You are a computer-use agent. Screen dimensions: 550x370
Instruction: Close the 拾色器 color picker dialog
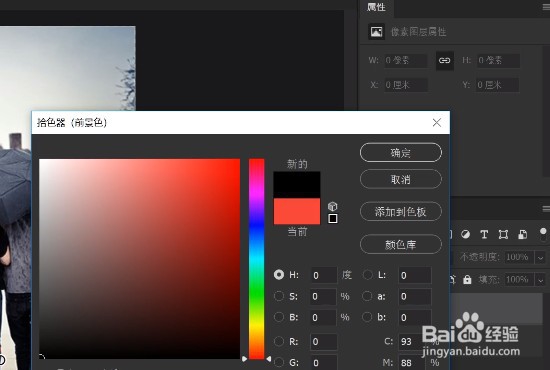coord(437,122)
